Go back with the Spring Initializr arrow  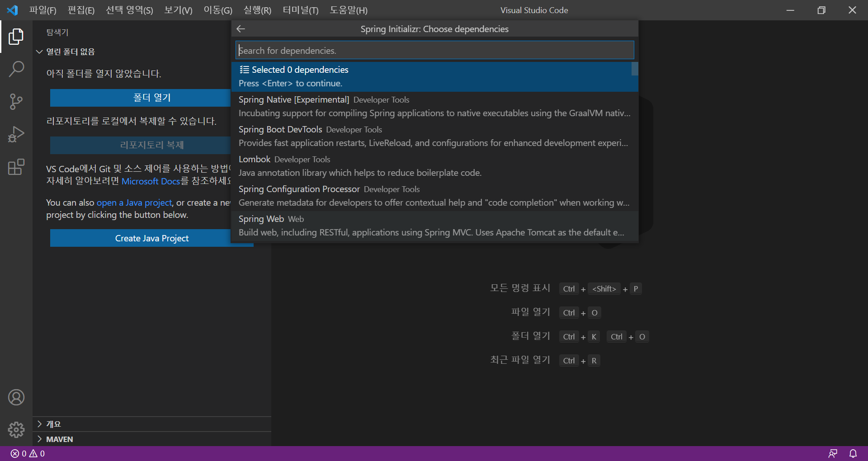pyautogui.click(x=241, y=29)
